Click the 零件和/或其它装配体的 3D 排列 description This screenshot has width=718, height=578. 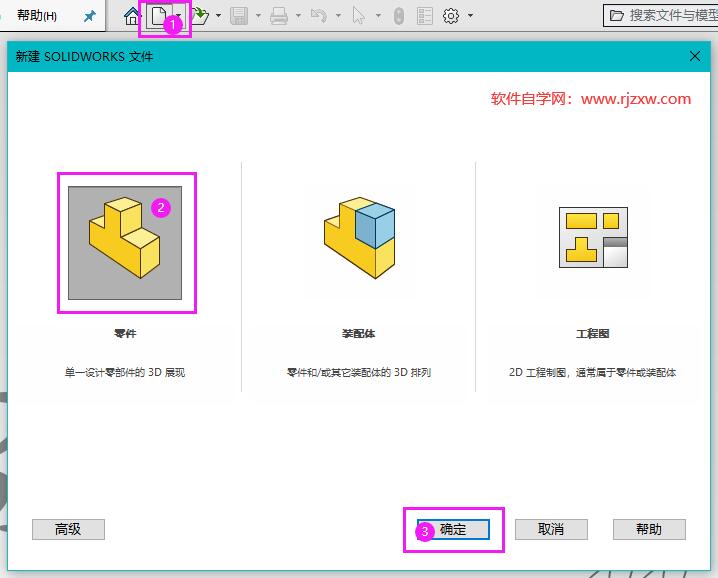click(x=359, y=372)
